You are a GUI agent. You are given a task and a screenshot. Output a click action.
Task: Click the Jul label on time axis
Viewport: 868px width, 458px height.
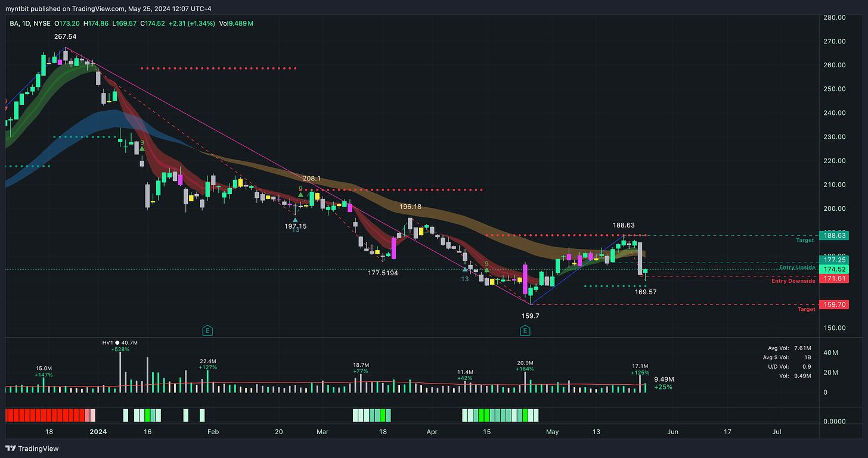[x=777, y=432]
